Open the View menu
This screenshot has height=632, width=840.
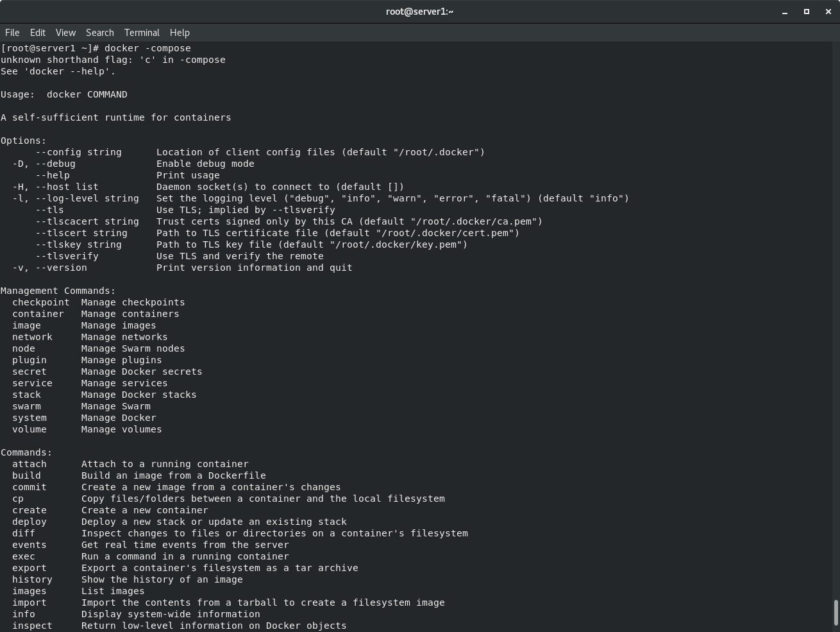(x=65, y=33)
